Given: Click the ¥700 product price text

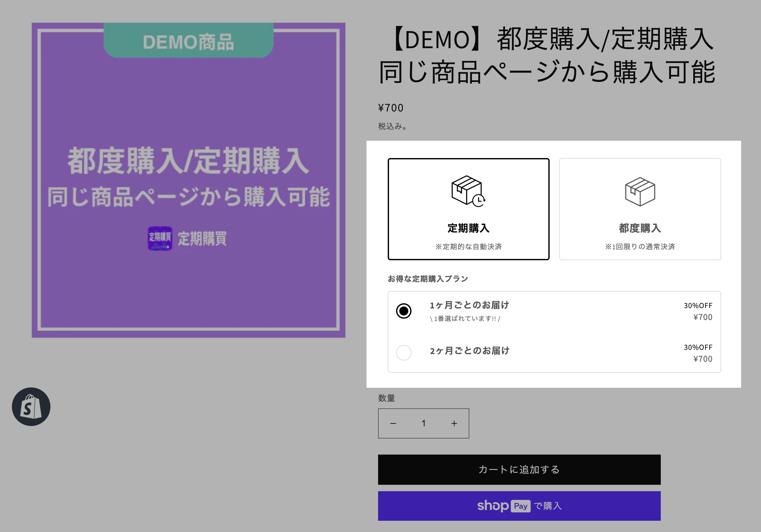Looking at the screenshot, I should [x=391, y=108].
